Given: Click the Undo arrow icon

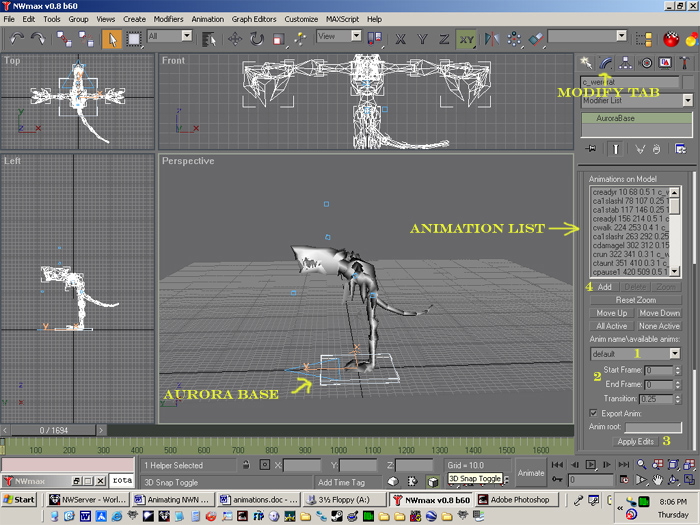Looking at the screenshot, I should pyautogui.click(x=15, y=39).
